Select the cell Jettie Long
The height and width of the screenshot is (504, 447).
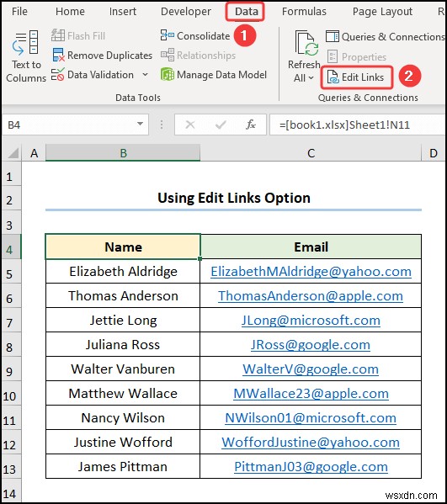pos(123,320)
